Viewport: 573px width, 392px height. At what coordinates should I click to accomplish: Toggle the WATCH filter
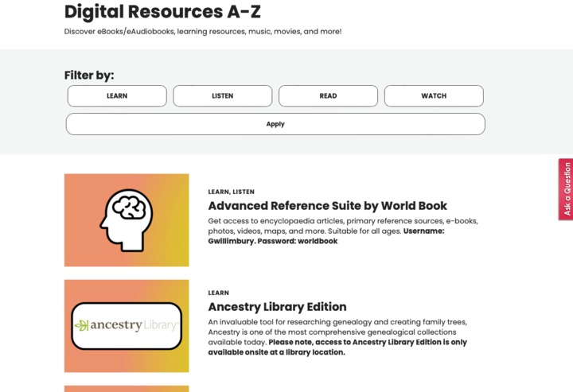click(x=434, y=96)
